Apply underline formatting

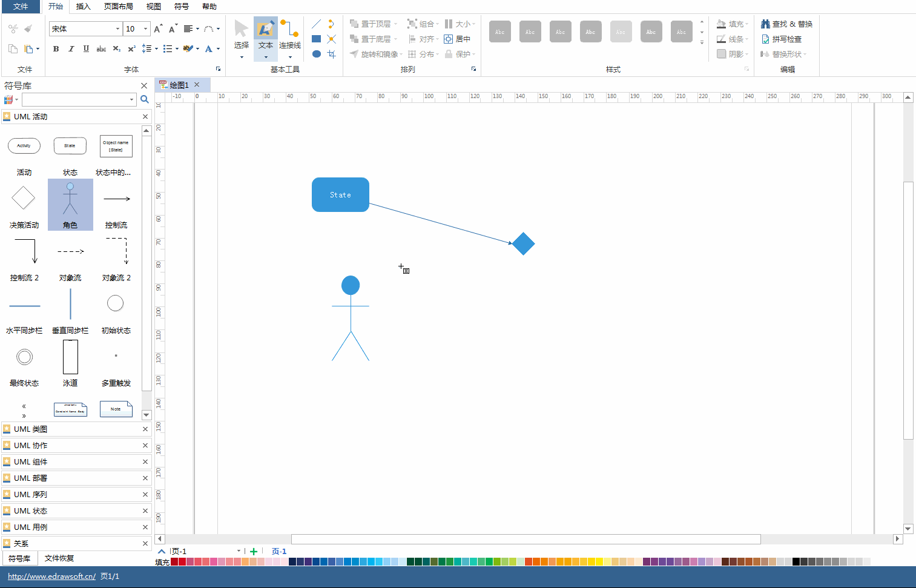pyautogui.click(x=86, y=49)
